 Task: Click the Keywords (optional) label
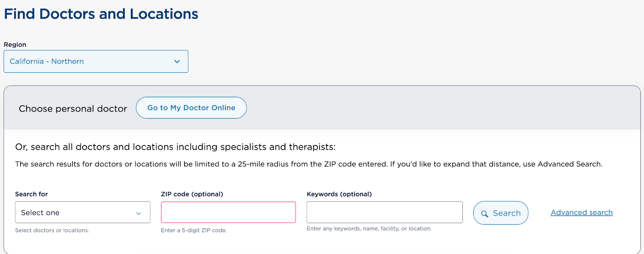point(339,194)
